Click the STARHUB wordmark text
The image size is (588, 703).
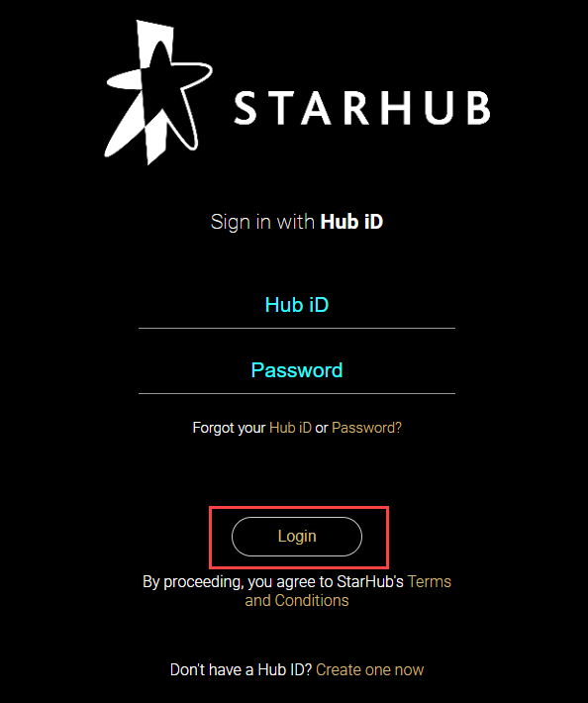pos(362,108)
